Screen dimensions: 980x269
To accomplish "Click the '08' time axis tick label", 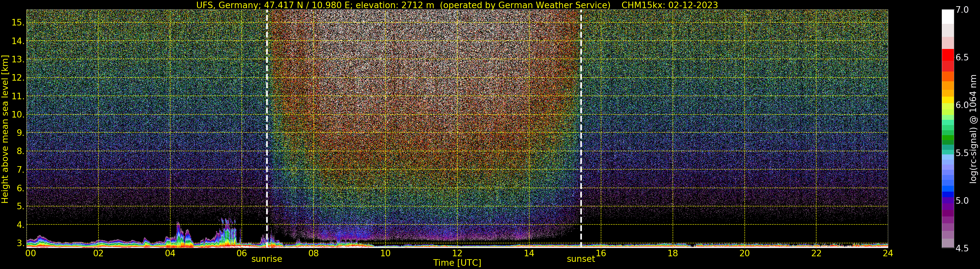I will 313,253.
